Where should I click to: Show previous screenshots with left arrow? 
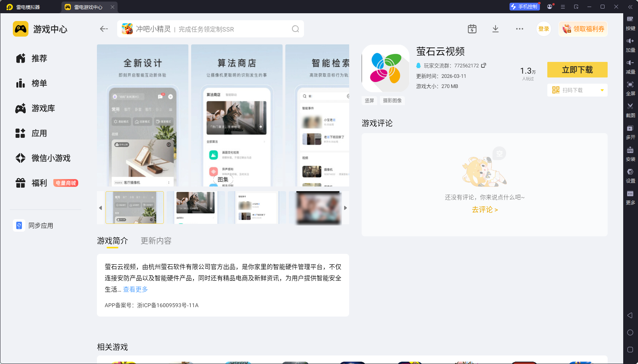(x=100, y=208)
